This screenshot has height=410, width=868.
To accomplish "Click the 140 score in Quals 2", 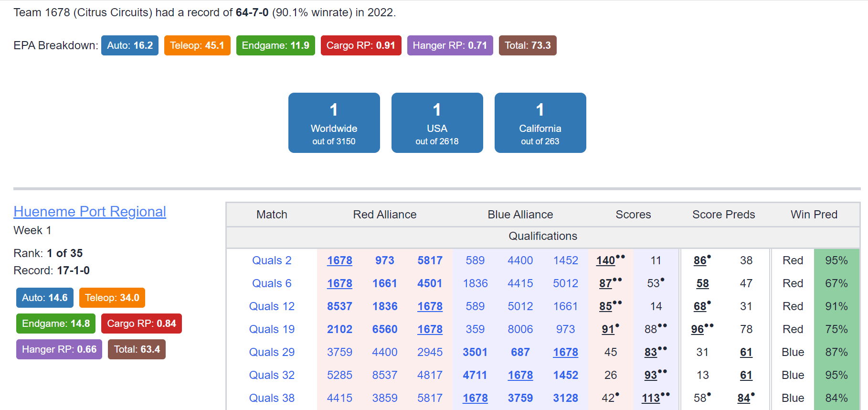I will pos(605,260).
